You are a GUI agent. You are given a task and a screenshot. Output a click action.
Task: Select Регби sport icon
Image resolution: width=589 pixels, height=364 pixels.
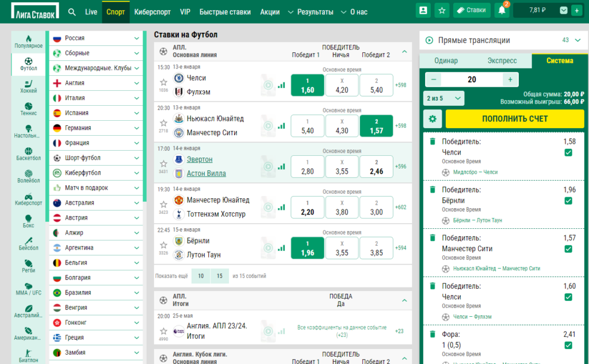pyautogui.click(x=29, y=266)
